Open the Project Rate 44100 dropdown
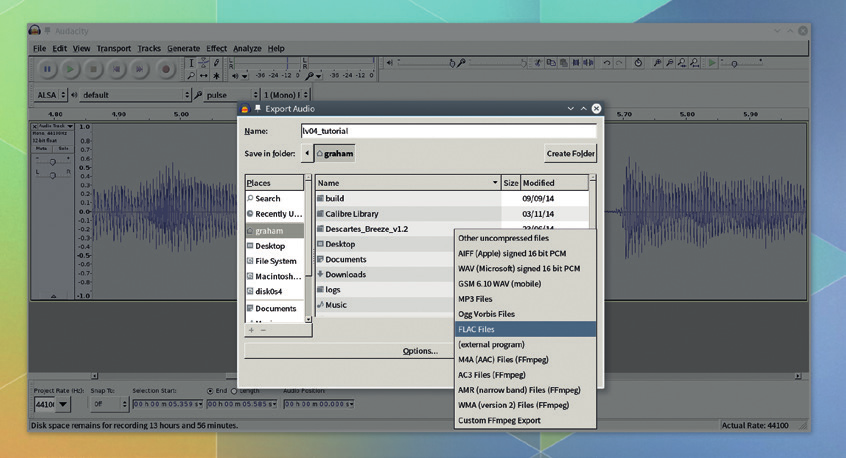846x458 pixels. coord(63,404)
